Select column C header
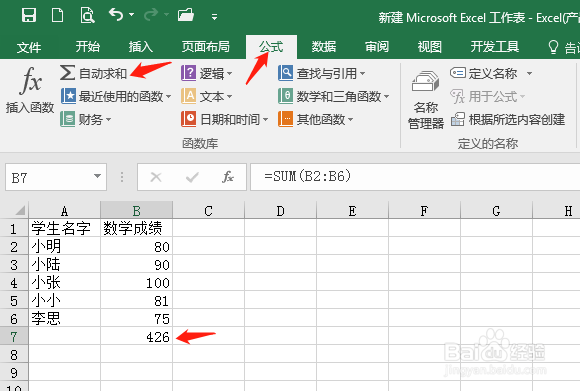Image resolution: width=580 pixels, height=391 pixels. pyautogui.click(x=208, y=210)
